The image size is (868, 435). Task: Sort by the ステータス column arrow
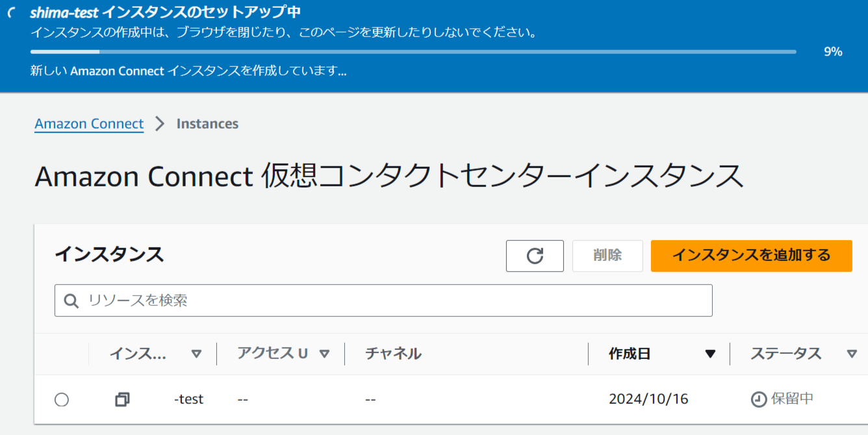pyautogui.click(x=852, y=354)
